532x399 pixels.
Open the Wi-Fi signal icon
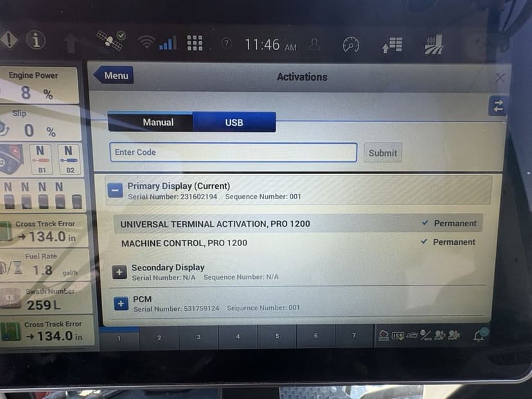tap(146, 43)
